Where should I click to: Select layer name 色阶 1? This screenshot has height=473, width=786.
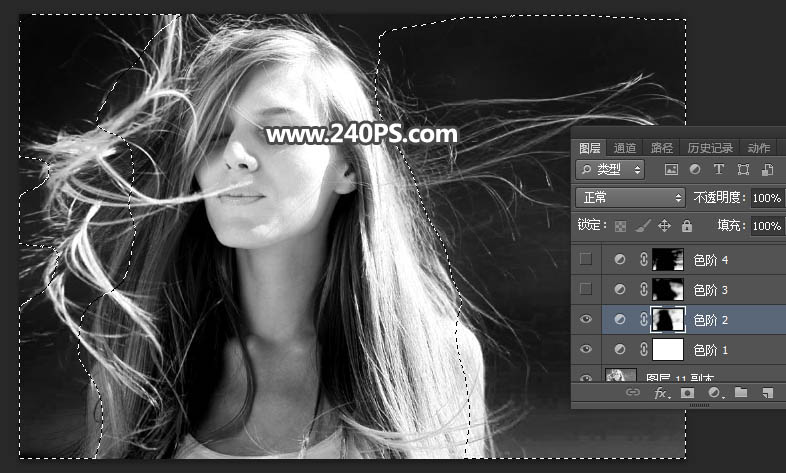[710, 350]
